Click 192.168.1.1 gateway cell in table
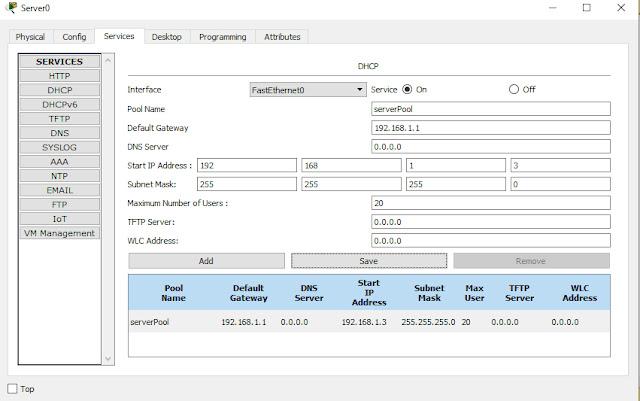The width and height of the screenshot is (640, 401). point(244,322)
